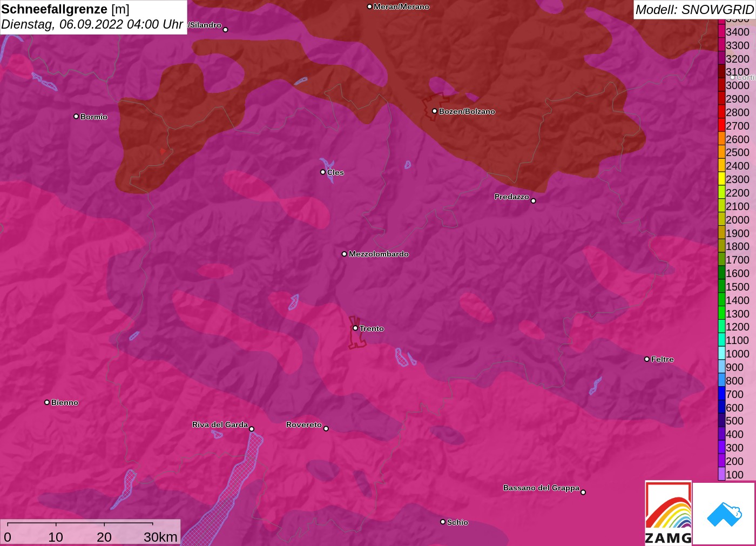
Task: Click the red Trento city outline
Action: (x=356, y=333)
